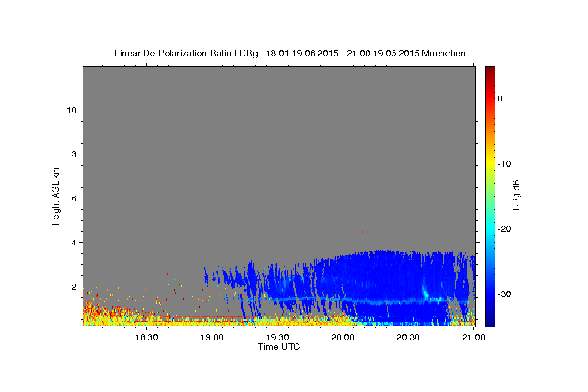Image resolution: width=588 pixels, height=392 pixels.
Task: Select the colorbar value -20
Action: (505, 229)
